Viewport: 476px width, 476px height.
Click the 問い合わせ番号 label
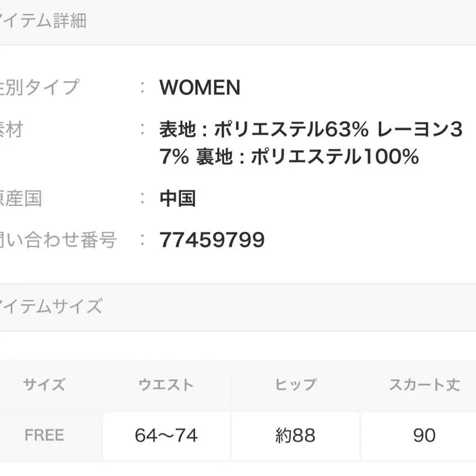pyautogui.click(x=58, y=240)
